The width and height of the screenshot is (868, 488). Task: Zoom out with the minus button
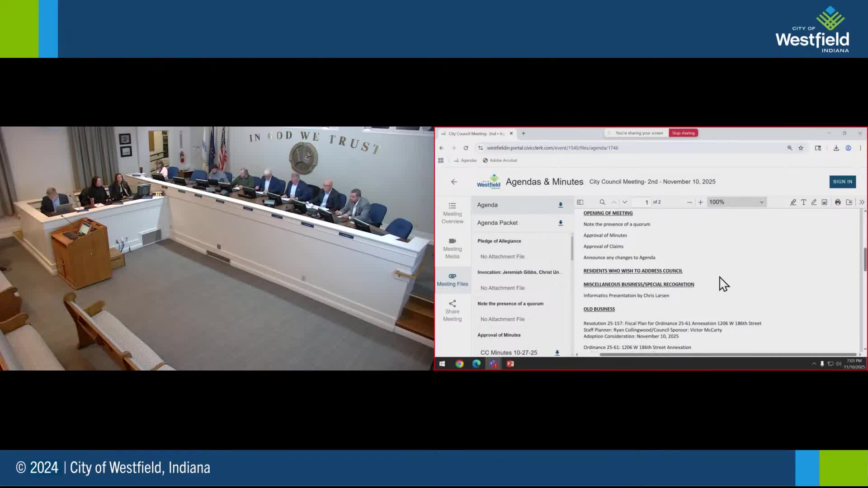(689, 202)
